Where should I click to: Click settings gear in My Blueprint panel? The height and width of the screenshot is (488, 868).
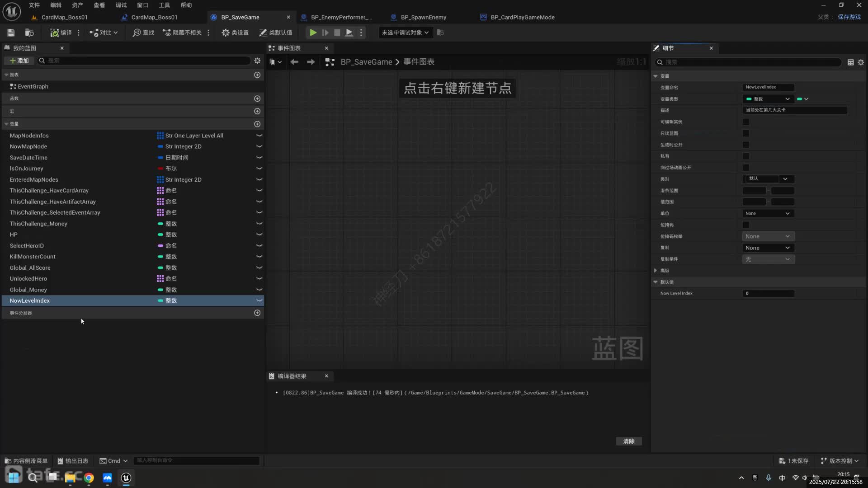point(257,61)
